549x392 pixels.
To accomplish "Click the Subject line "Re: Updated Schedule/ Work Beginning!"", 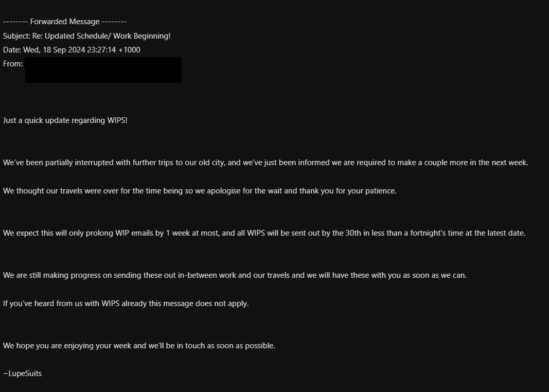I will pos(86,36).
